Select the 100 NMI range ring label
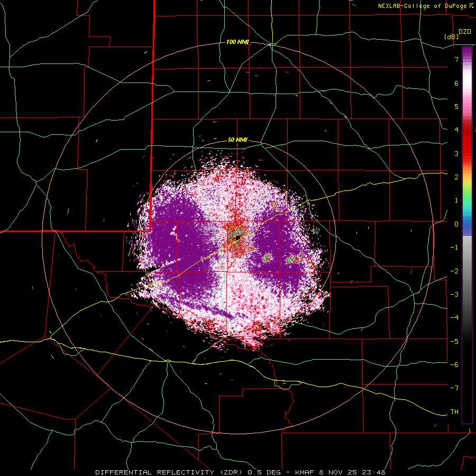Viewport: 476px width, 476px height. 237,42
